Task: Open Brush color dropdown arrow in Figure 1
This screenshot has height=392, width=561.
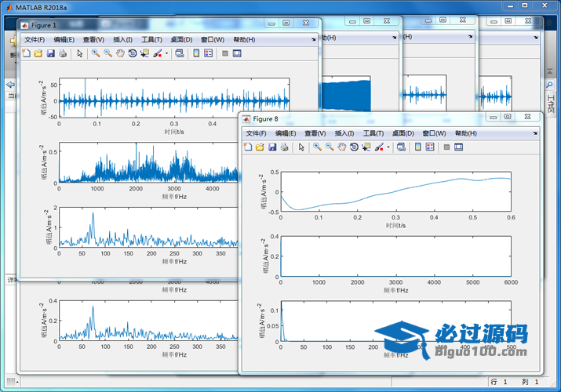Action: 166,53
